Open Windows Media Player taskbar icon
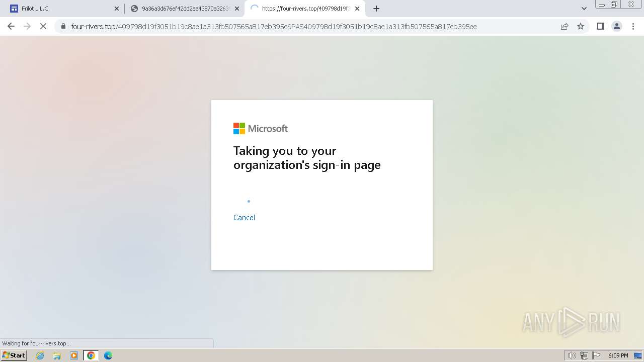Screen dimensions: 644x362 tap(74, 355)
